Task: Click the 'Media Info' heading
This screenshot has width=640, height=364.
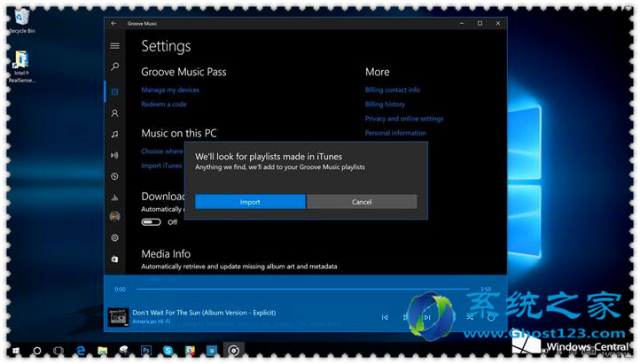Action: 166,253
